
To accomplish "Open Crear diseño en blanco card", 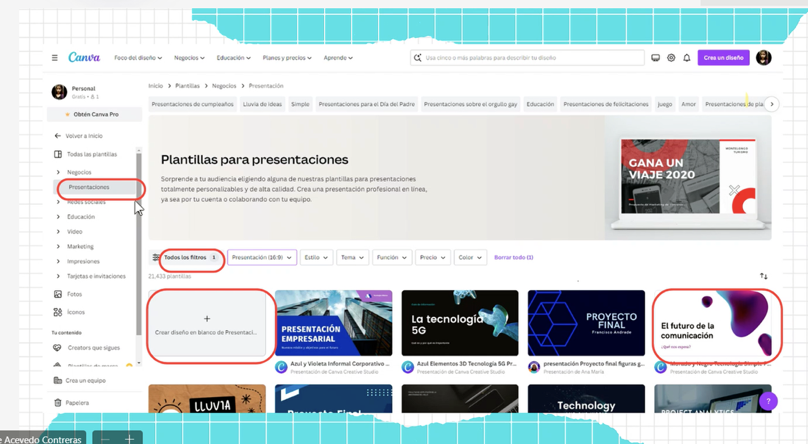I will 207,323.
